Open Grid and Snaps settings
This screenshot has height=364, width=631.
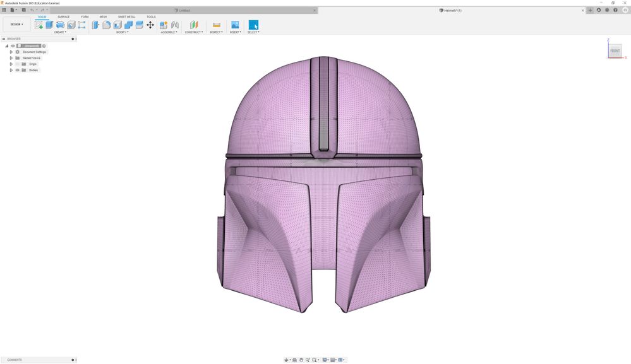[x=334, y=360]
